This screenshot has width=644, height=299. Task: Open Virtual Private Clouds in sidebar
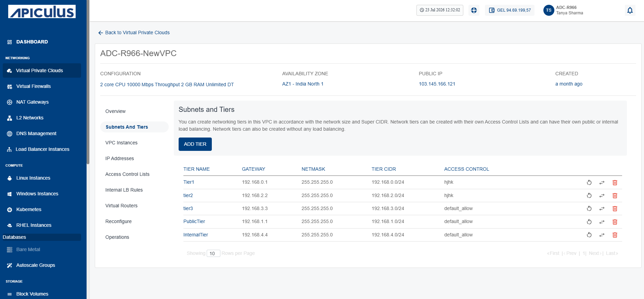coord(42,70)
